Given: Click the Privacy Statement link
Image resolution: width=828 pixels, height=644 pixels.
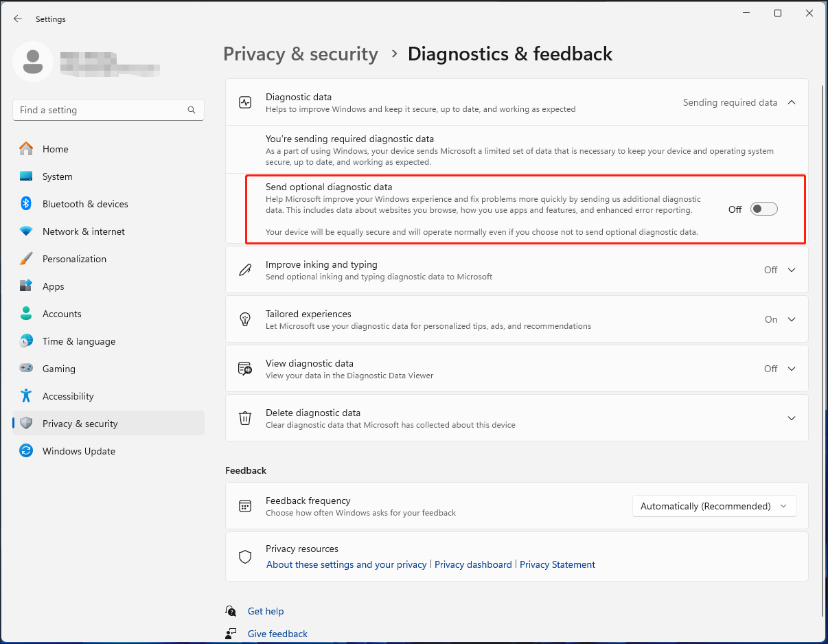Looking at the screenshot, I should (557, 564).
